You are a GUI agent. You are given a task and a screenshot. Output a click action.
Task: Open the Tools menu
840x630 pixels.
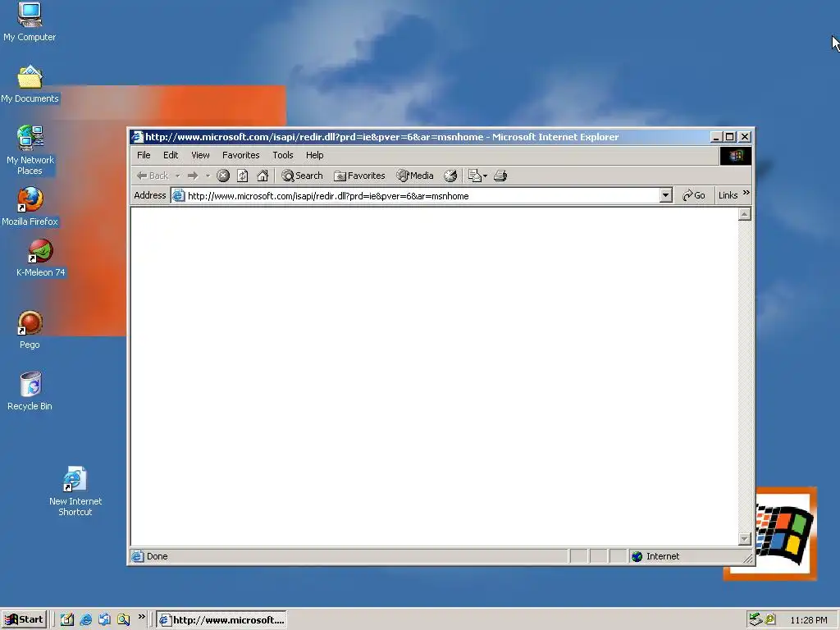[x=283, y=155]
